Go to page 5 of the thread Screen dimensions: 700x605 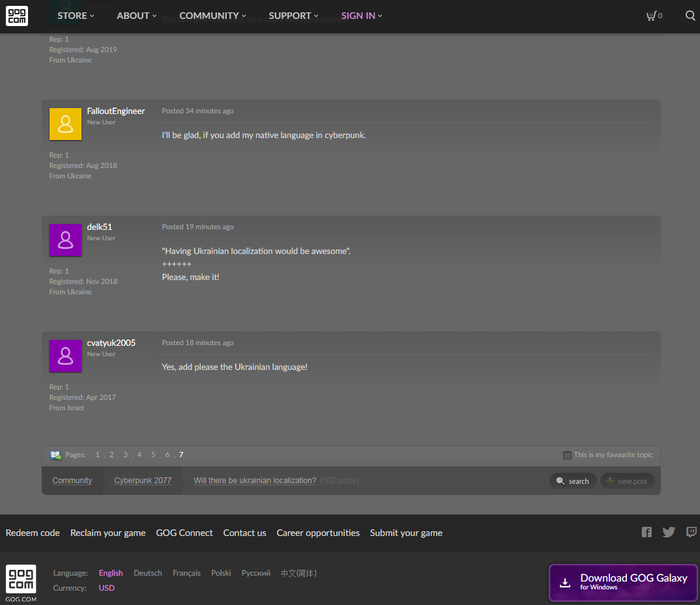coord(153,455)
